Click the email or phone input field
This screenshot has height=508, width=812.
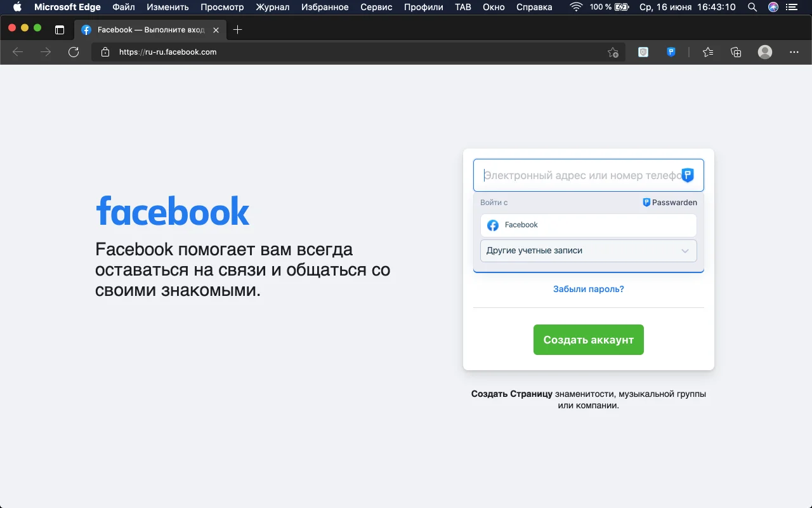click(577, 175)
